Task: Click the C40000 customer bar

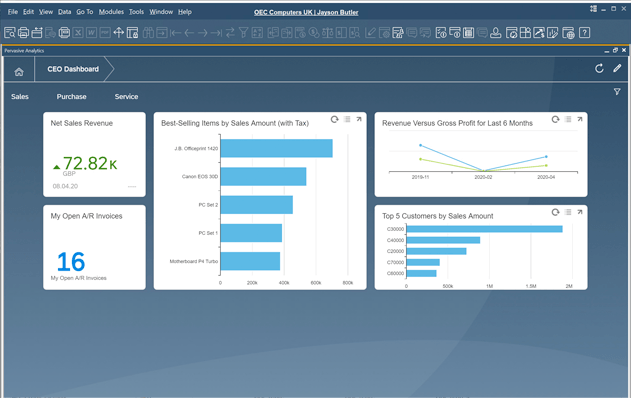Action: (443, 240)
